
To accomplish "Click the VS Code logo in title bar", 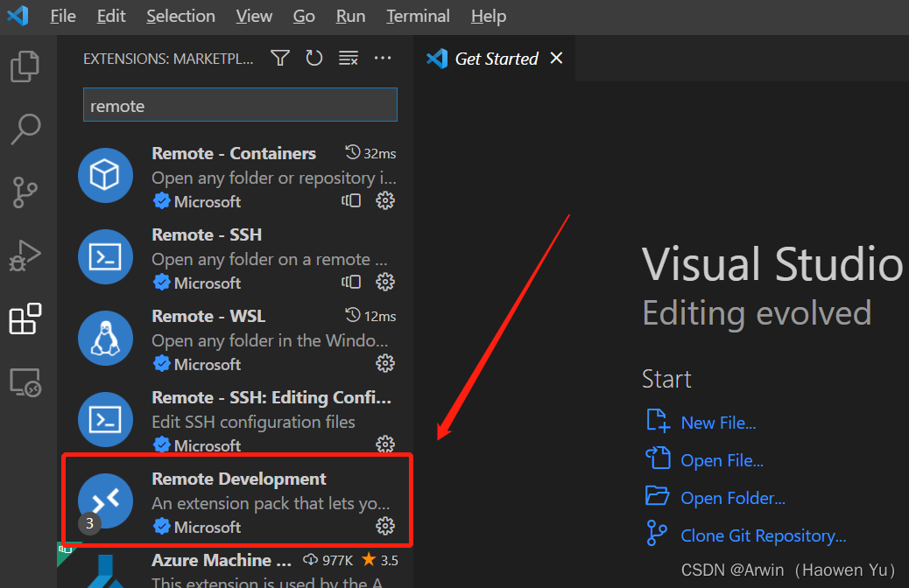I will [x=18, y=16].
